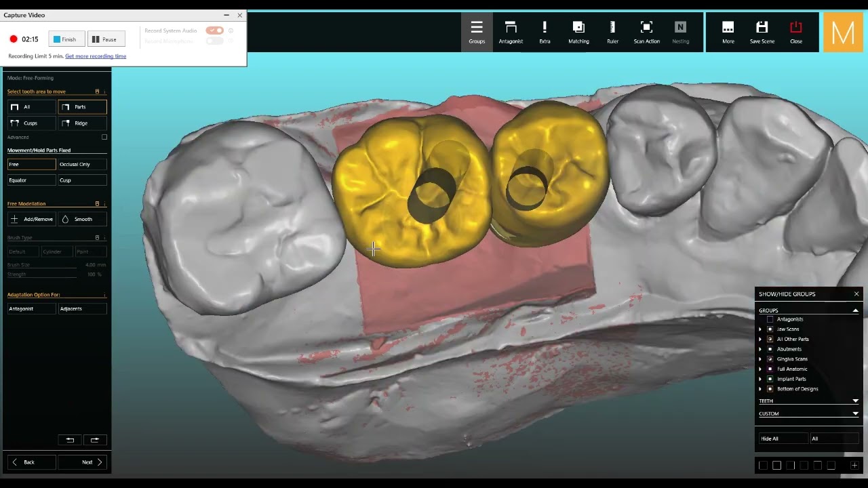Expand the Abutments group arrow

click(x=759, y=349)
